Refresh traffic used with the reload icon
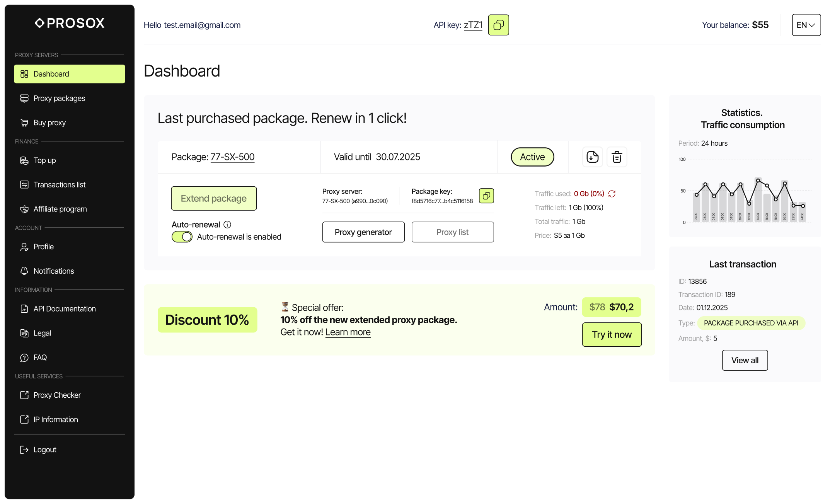 (x=612, y=194)
